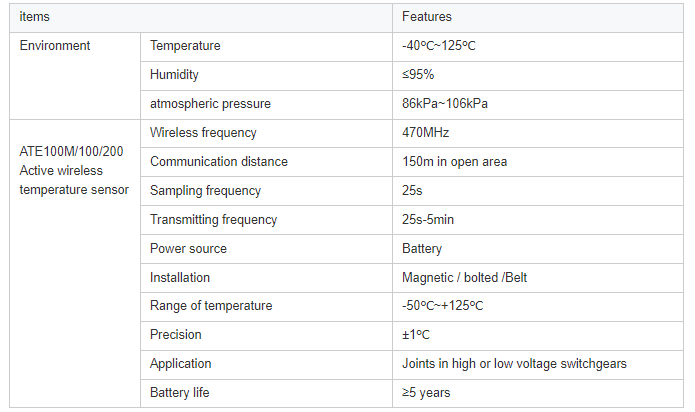Click the 25s-5min transmitting value
695x412 pixels.
[430, 220]
